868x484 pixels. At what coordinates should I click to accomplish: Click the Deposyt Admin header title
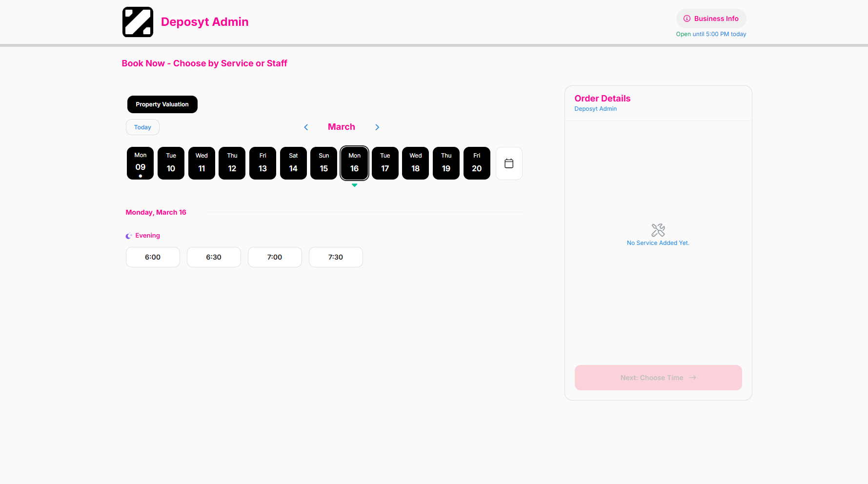click(x=205, y=22)
